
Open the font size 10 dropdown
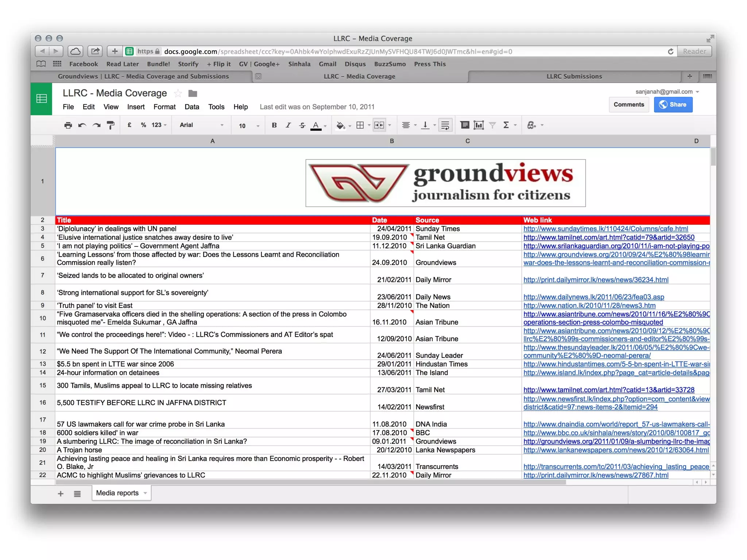pyautogui.click(x=249, y=126)
